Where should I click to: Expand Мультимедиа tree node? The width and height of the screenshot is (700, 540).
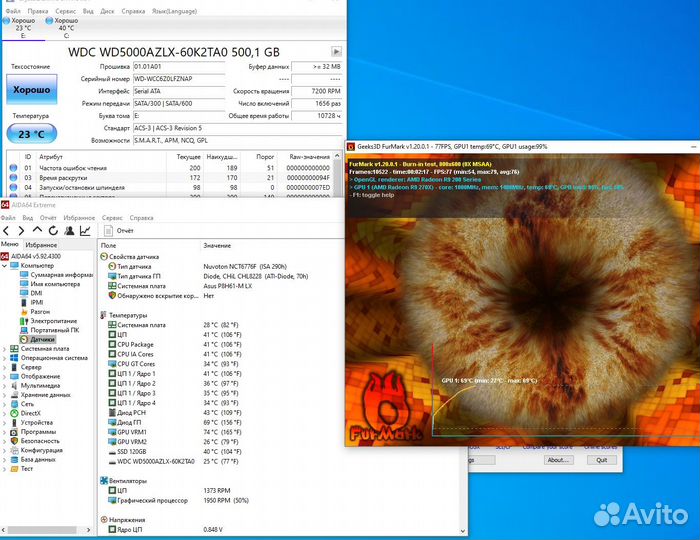4,386
